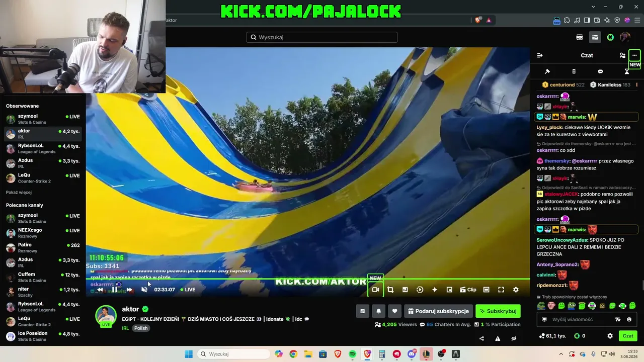Image resolution: width=644 pixels, height=362 pixels.
Task: Open chat settings gear icon
Action: click(x=610, y=336)
